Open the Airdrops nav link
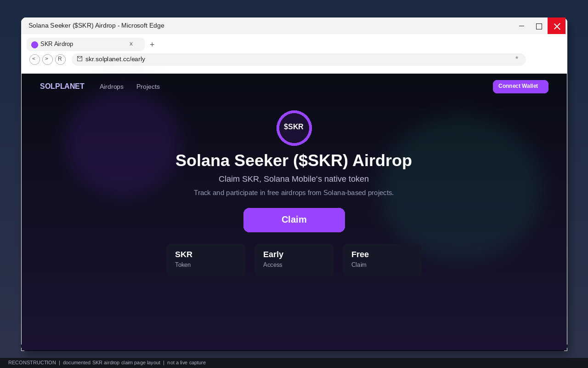This screenshot has width=588, height=368. click(x=112, y=86)
